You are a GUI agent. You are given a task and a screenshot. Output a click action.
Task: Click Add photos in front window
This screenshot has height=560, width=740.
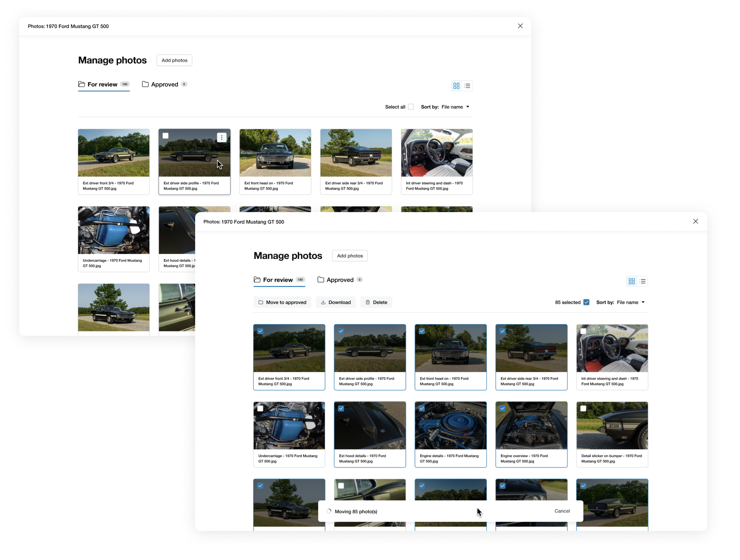[350, 256]
